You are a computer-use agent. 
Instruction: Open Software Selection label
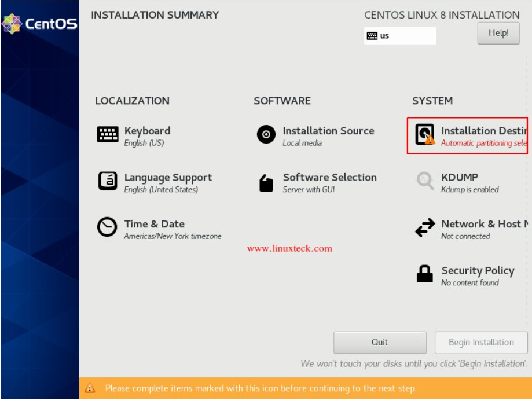[x=330, y=177]
